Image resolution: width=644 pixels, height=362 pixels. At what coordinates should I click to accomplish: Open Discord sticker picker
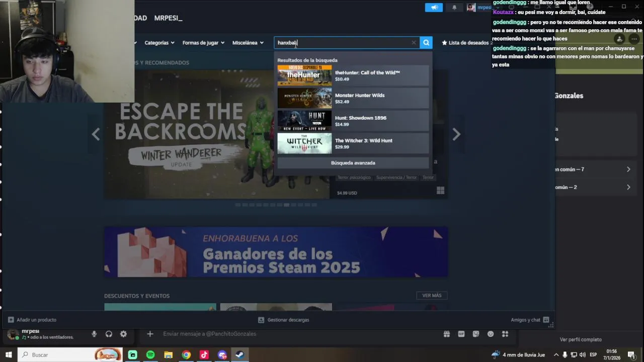tap(476, 334)
